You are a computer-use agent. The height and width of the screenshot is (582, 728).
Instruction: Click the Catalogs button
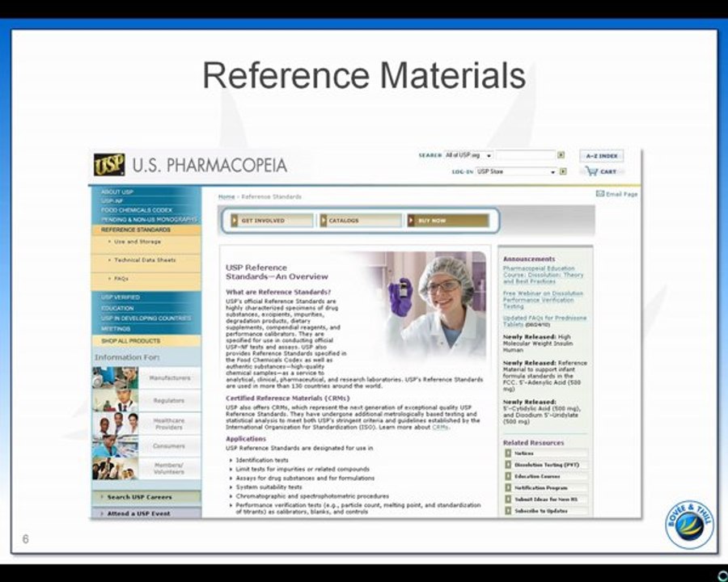[x=361, y=221]
